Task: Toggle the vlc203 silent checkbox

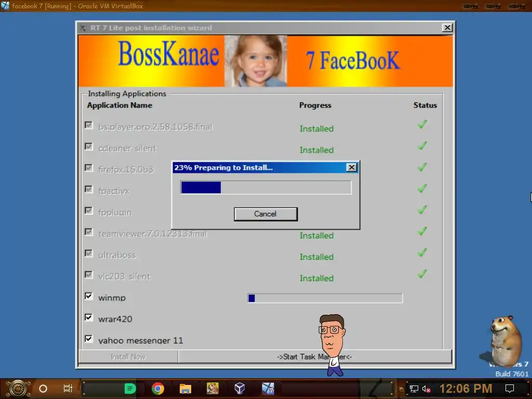Action: click(88, 275)
